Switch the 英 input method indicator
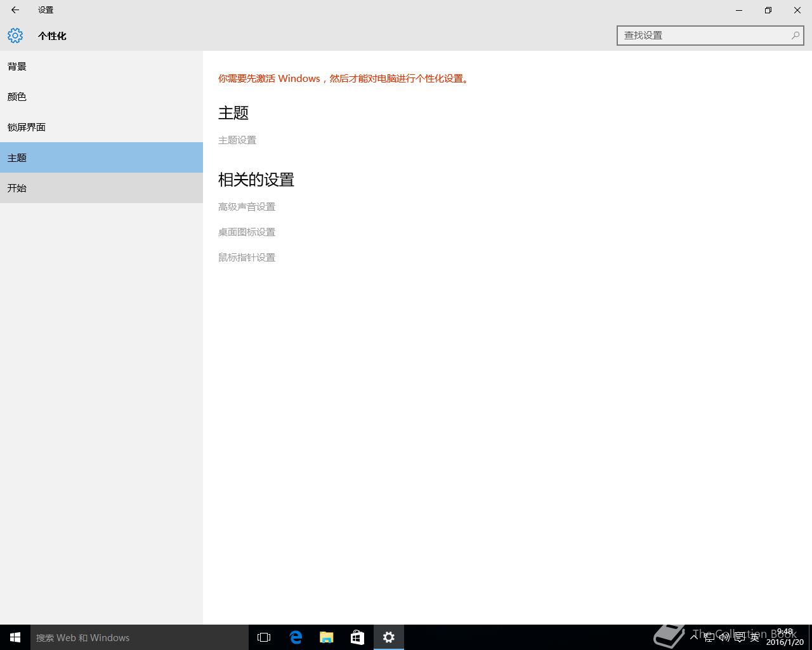 click(755, 637)
